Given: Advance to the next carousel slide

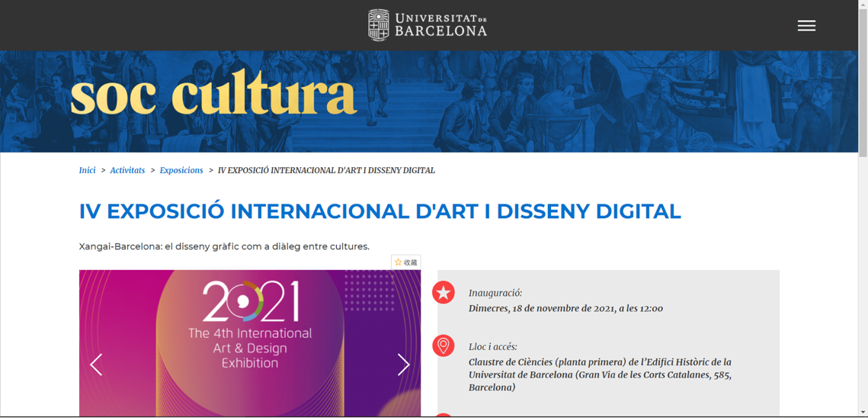Looking at the screenshot, I should 403,365.
